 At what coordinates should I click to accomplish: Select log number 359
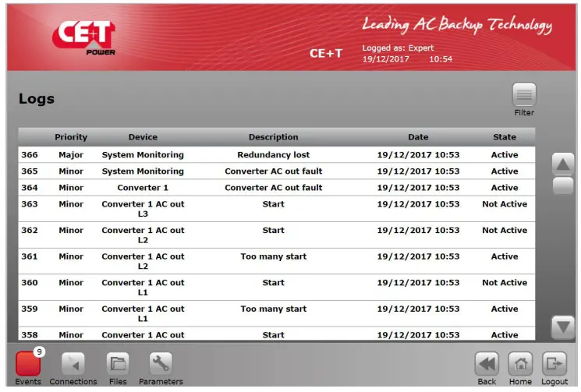click(x=30, y=309)
